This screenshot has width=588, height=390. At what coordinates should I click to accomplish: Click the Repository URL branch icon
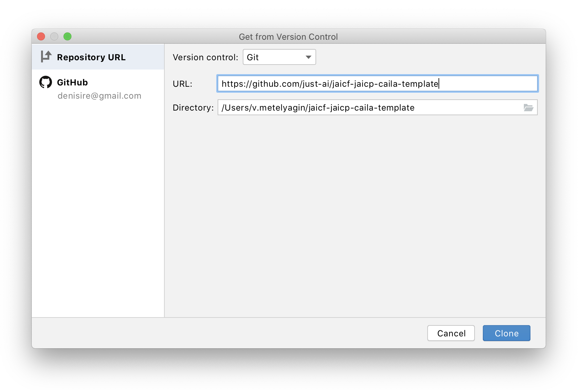(x=46, y=57)
